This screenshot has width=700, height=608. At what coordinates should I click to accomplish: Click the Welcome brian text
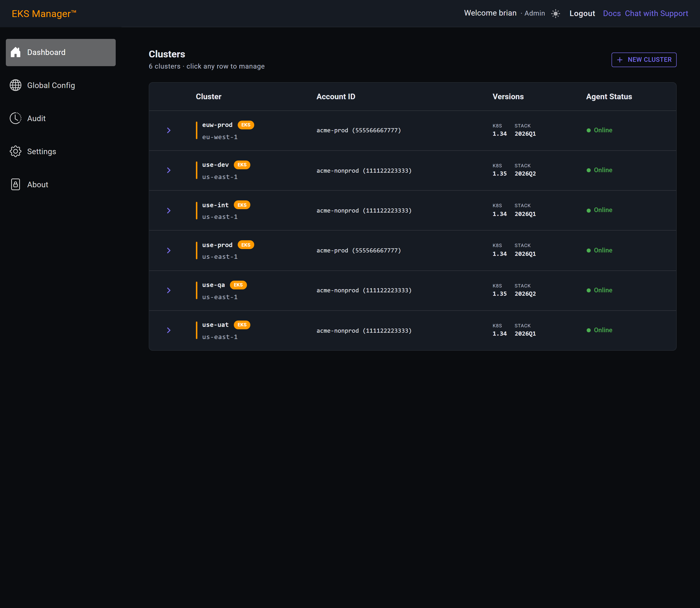[x=490, y=13]
